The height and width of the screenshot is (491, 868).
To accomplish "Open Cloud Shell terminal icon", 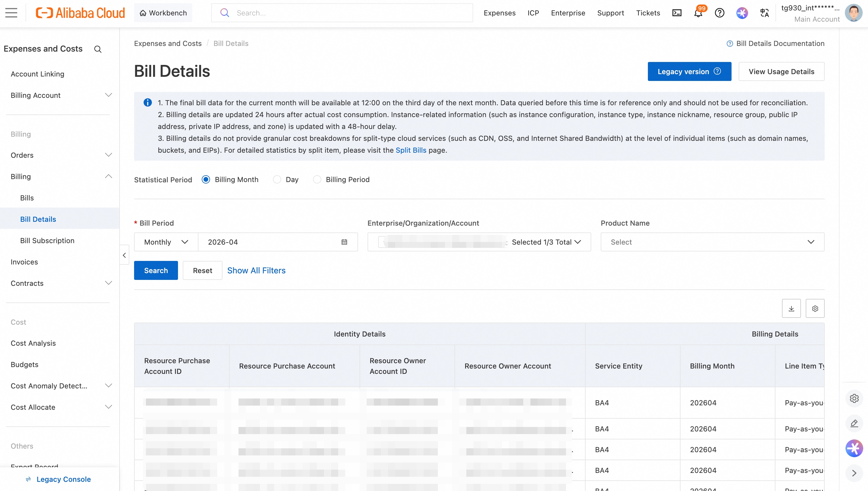I will 677,13.
